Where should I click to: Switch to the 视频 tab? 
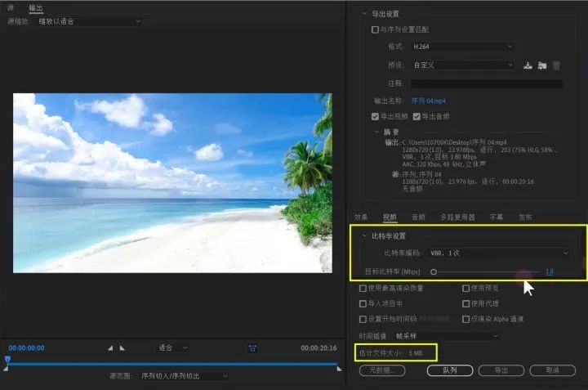click(x=390, y=217)
